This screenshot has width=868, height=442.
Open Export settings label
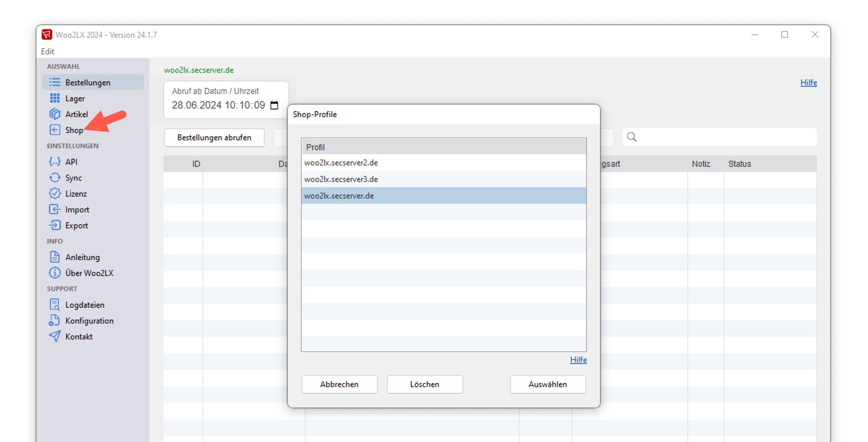76,225
